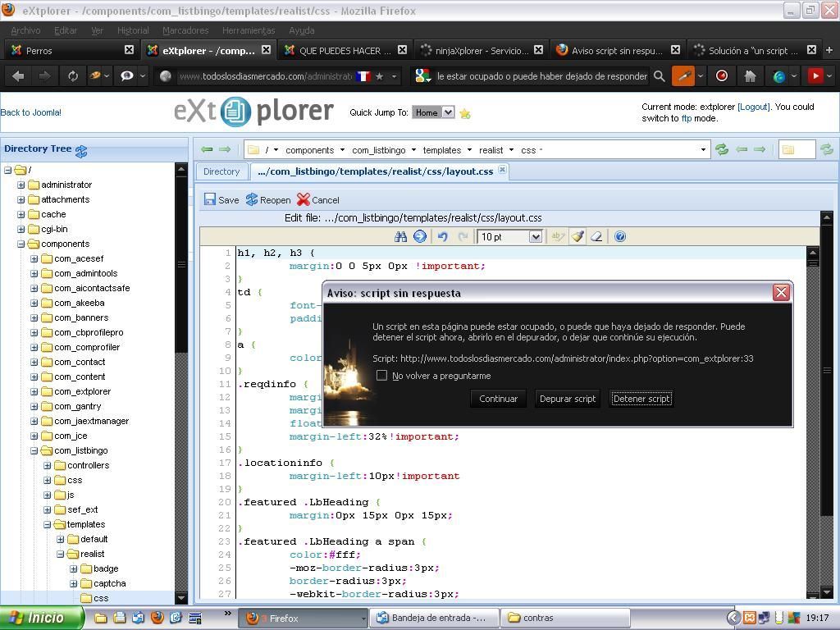This screenshot has width=840, height=630.
Task: Open the font size 10 pt dropdown
Action: [535, 237]
